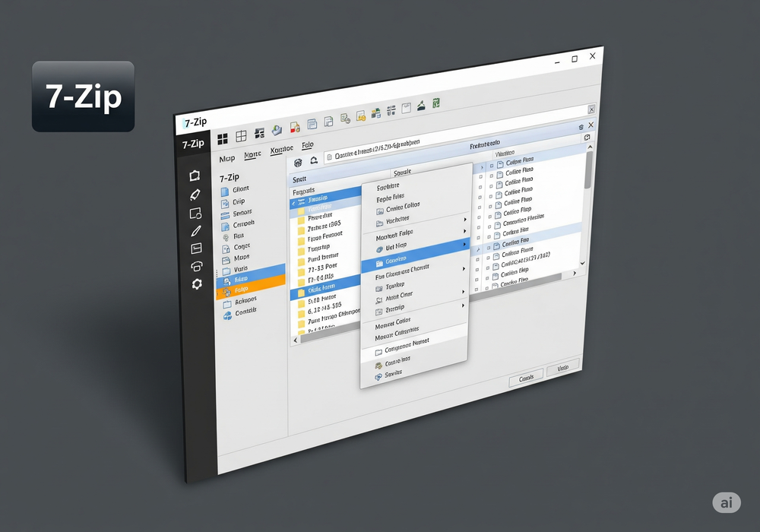Click the top icon in the black sidebar
This screenshot has width=760, height=532.
click(195, 176)
